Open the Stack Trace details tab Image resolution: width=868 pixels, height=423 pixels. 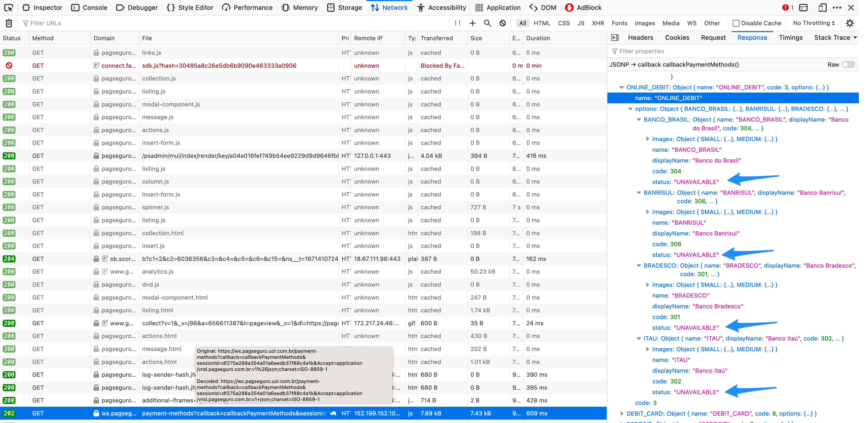pos(832,38)
